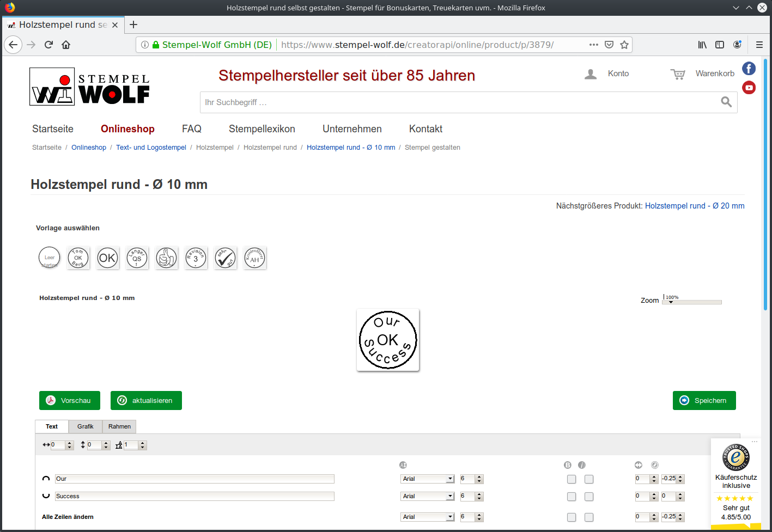Open Firefox hamburger menu
The width and height of the screenshot is (772, 532).
point(759,45)
